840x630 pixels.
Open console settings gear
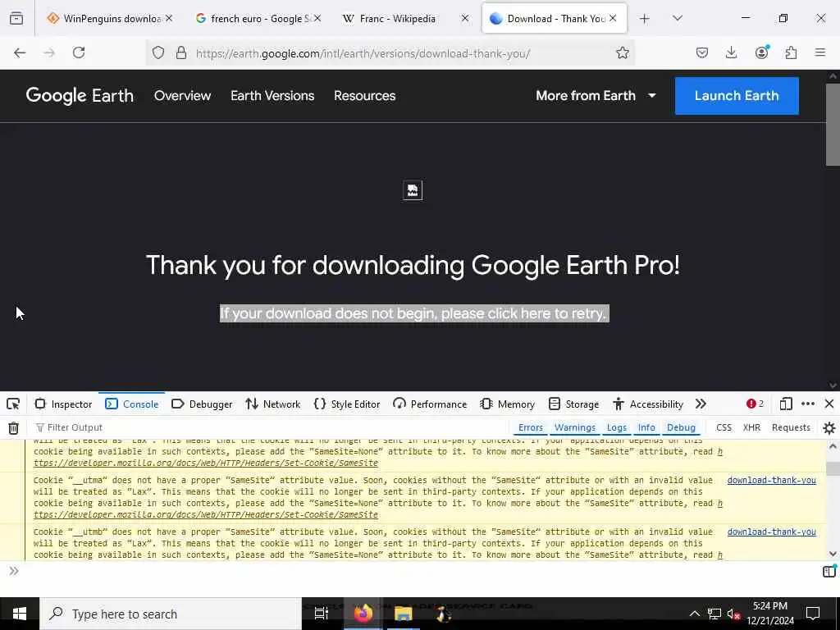[x=829, y=427]
